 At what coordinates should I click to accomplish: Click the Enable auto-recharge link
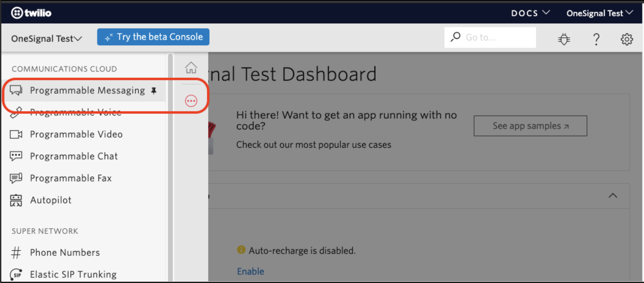[250, 271]
